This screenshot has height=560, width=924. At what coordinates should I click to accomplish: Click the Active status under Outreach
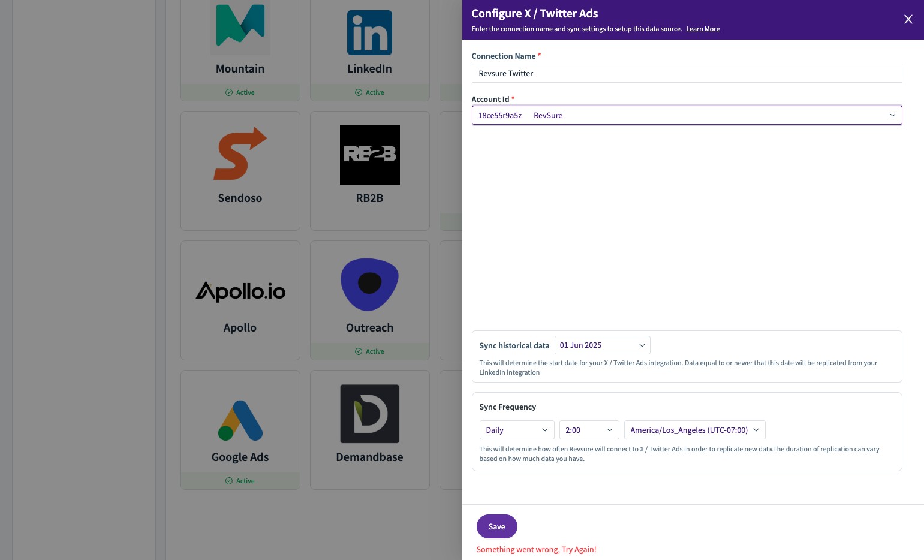tap(369, 351)
